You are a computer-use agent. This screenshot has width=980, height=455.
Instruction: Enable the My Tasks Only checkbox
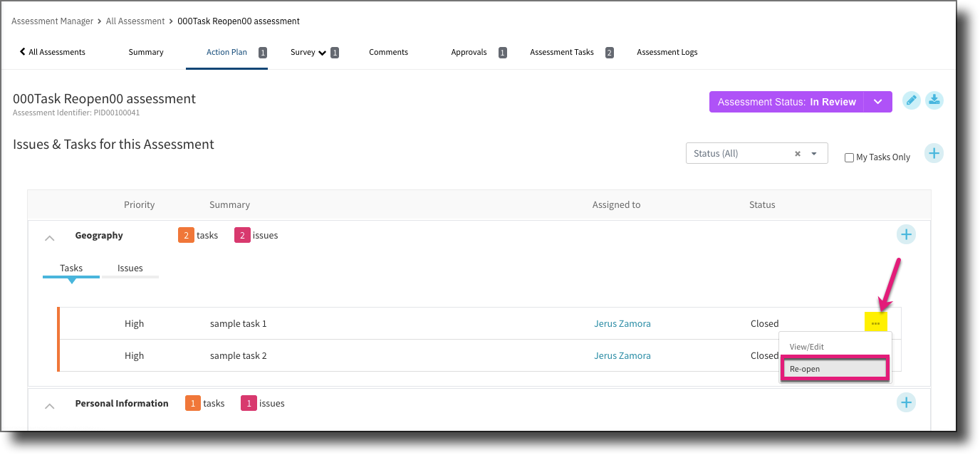849,157
